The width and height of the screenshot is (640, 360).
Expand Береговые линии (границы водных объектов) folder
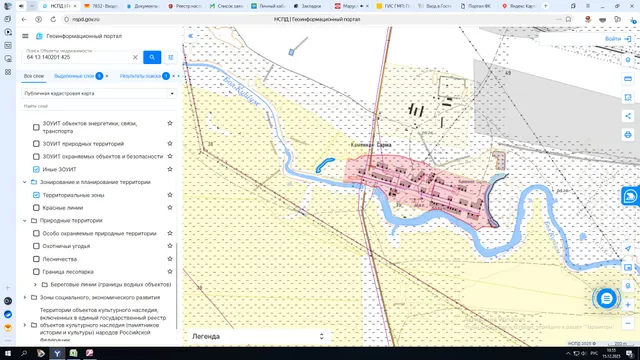pos(35,284)
